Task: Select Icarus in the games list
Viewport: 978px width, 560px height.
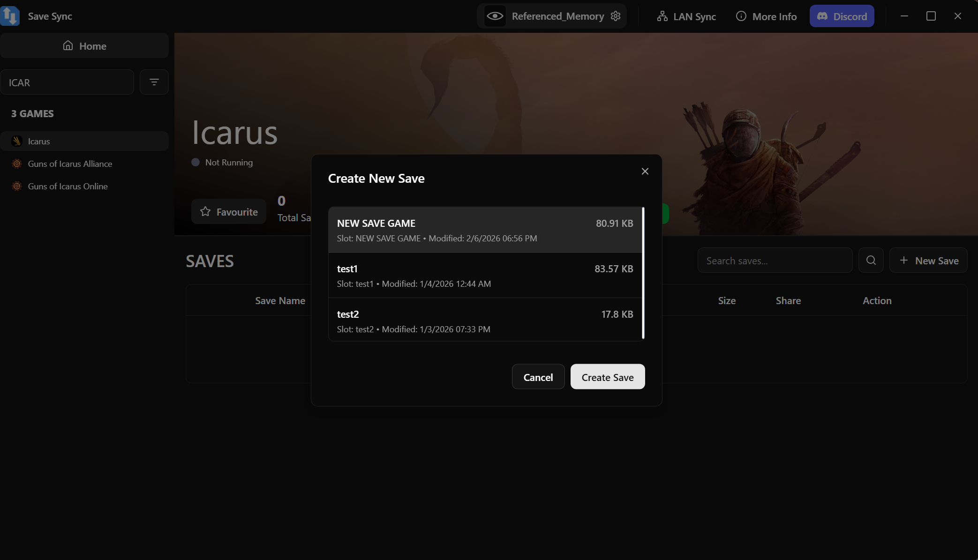Action: click(x=84, y=141)
